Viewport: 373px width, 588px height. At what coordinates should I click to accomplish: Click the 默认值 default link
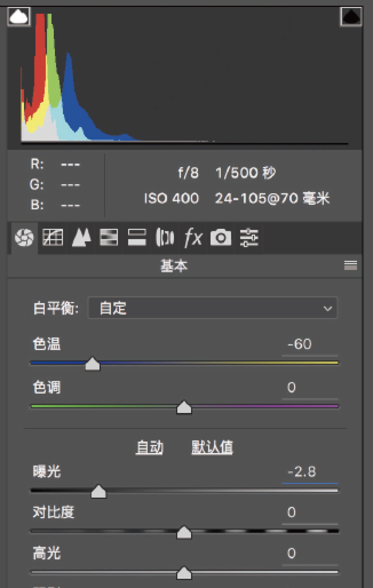coord(212,447)
